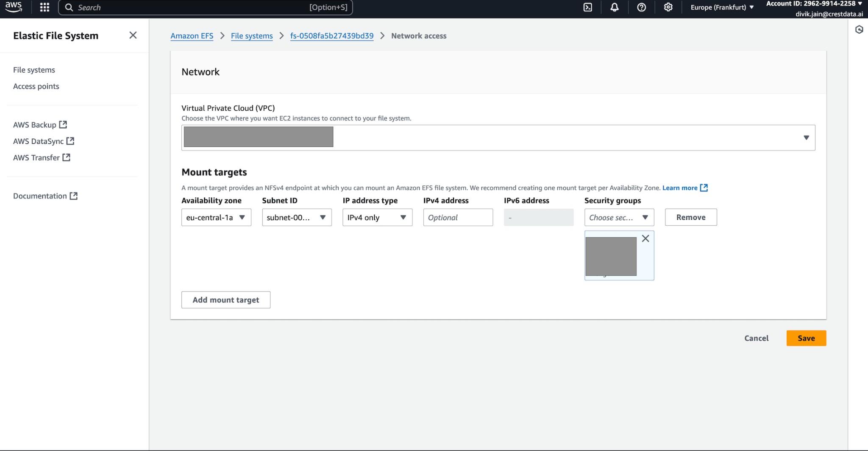The height and width of the screenshot is (451, 868).
Task: Close the Elastic File System side panel
Action: (x=133, y=35)
